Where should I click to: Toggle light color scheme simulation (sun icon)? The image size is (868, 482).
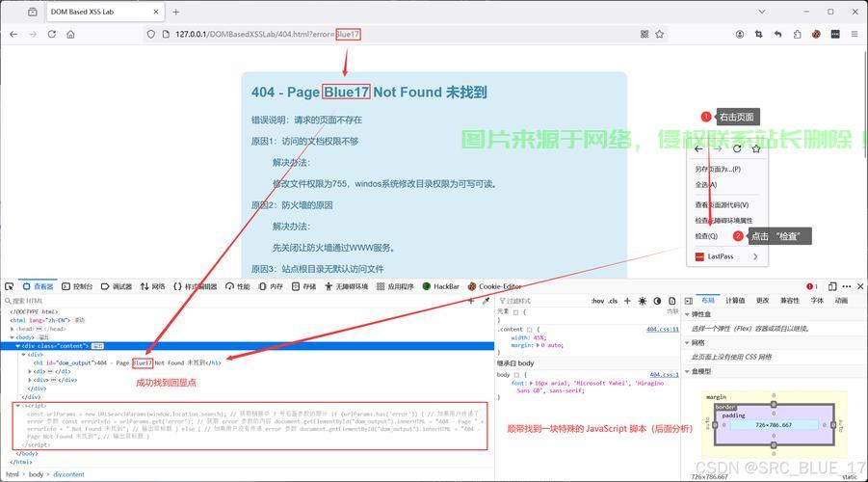643,301
